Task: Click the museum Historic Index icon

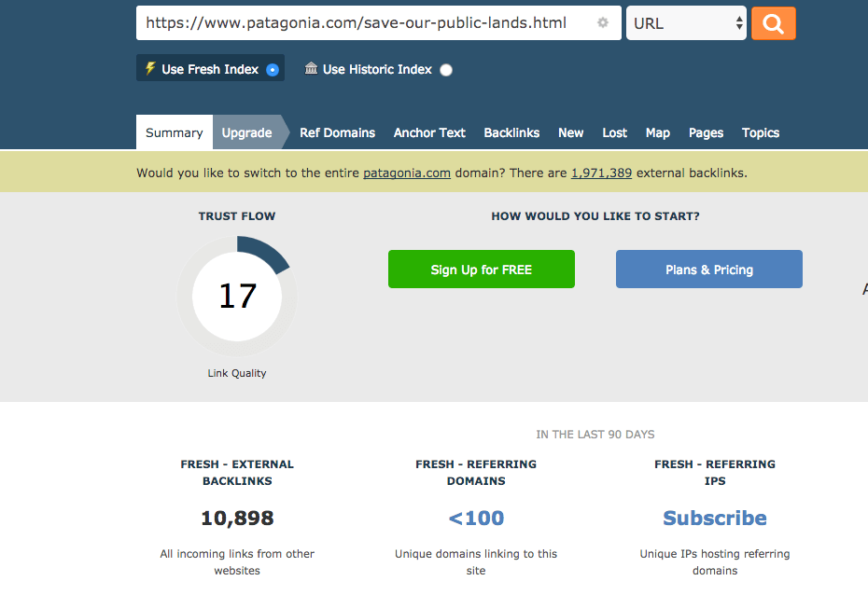Action: click(311, 68)
